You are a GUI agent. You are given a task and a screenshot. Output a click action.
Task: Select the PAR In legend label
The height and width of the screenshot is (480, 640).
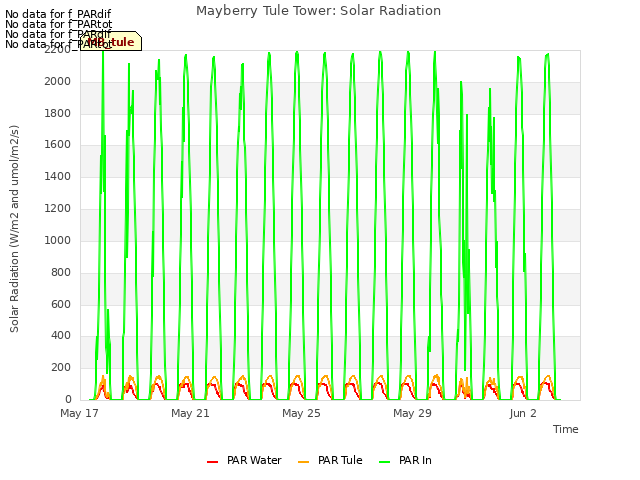(x=415, y=460)
